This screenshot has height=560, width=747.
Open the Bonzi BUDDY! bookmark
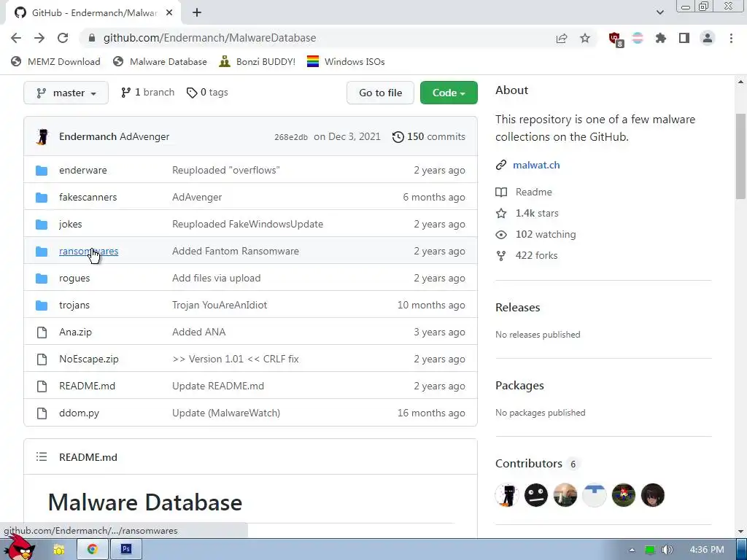tap(258, 62)
